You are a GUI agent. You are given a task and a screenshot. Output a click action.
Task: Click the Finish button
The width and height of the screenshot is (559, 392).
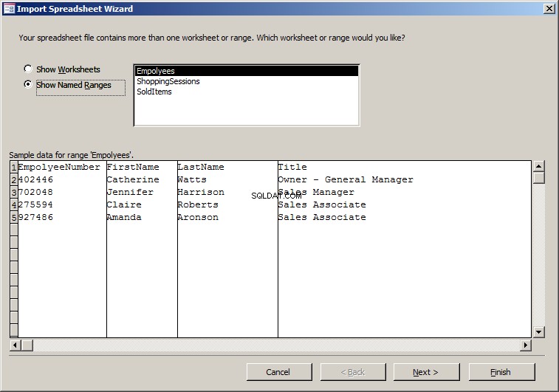501,372
